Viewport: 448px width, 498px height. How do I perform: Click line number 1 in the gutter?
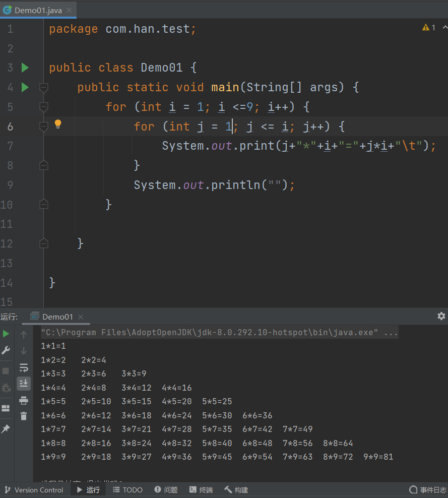pos(10,29)
